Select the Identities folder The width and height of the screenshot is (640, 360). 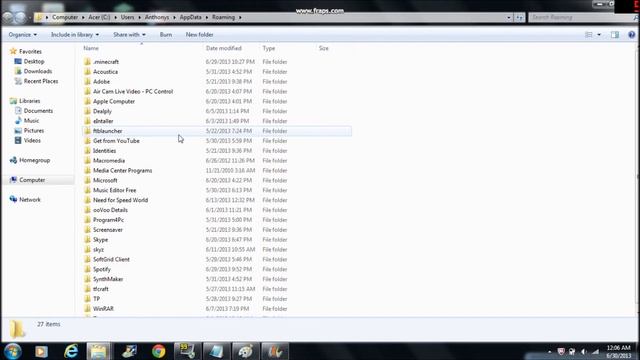click(x=104, y=151)
